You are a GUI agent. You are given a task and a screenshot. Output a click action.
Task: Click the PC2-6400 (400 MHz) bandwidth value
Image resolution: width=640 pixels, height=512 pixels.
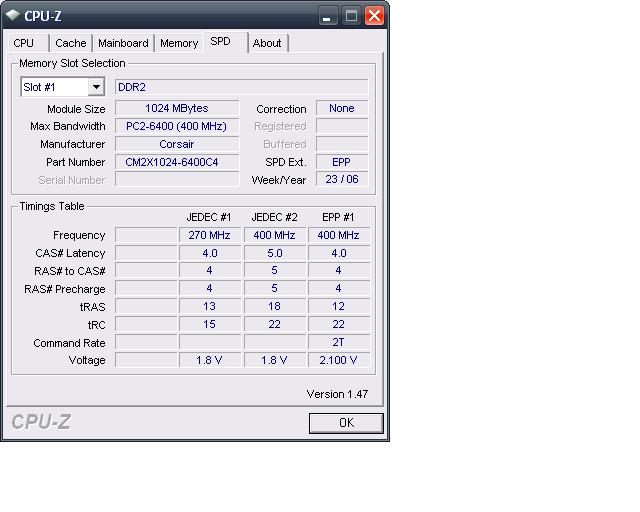(177, 126)
